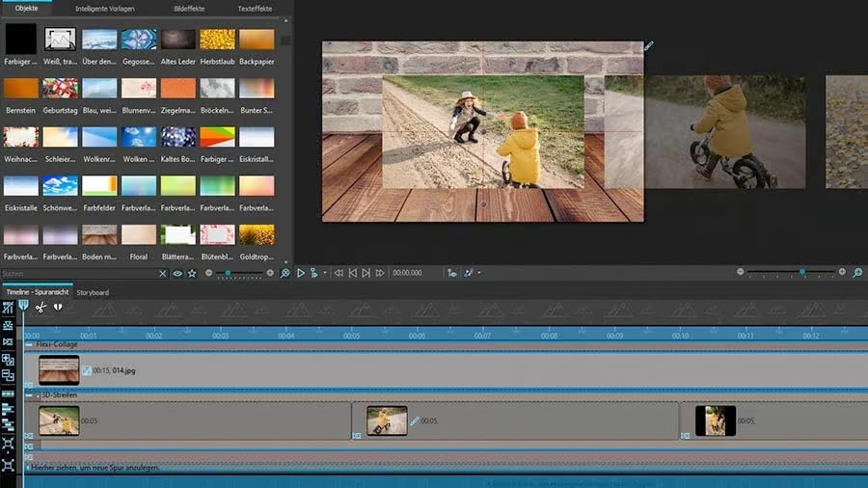The image size is (868, 488).
Task: Collapse the Flexi-Collage track
Action: point(30,344)
